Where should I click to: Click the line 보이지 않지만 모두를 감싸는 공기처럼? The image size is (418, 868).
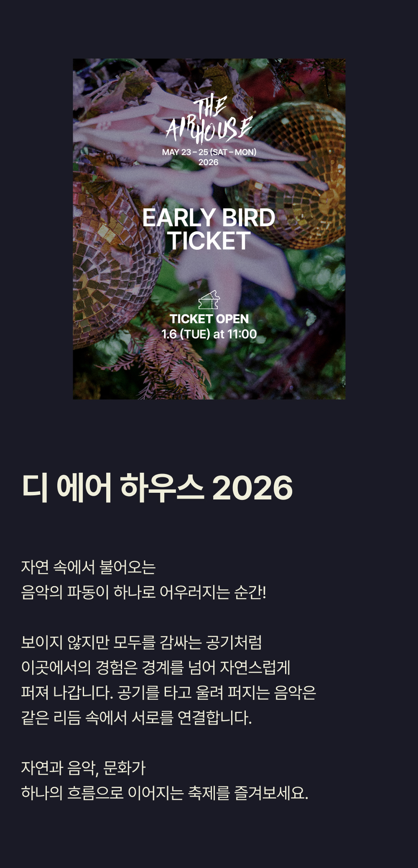tap(141, 643)
